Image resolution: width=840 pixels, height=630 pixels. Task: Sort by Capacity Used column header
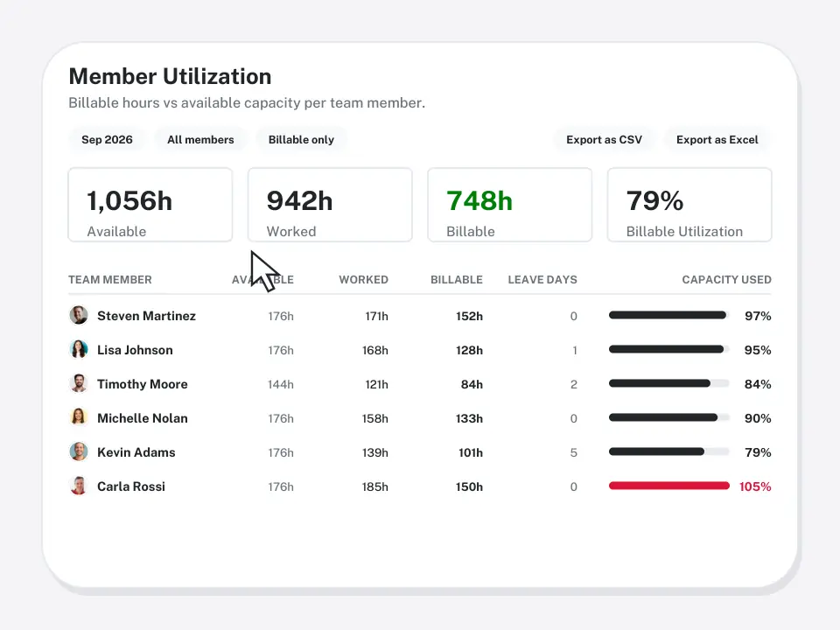click(726, 280)
